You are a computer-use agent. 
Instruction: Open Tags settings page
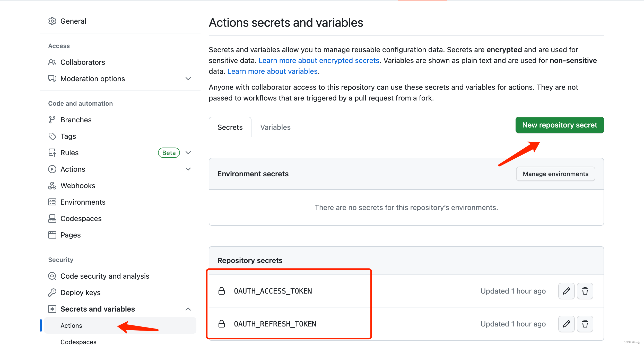[68, 136]
